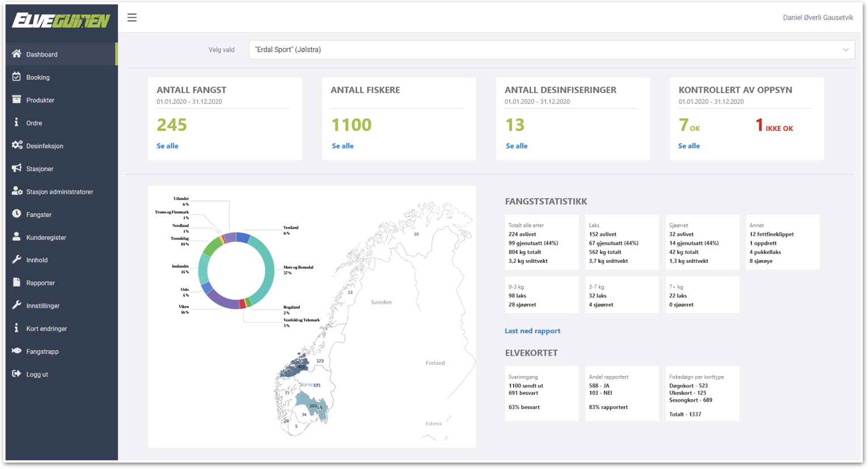Click the Svarinngang card
868x469 pixels.
coord(542,394)
